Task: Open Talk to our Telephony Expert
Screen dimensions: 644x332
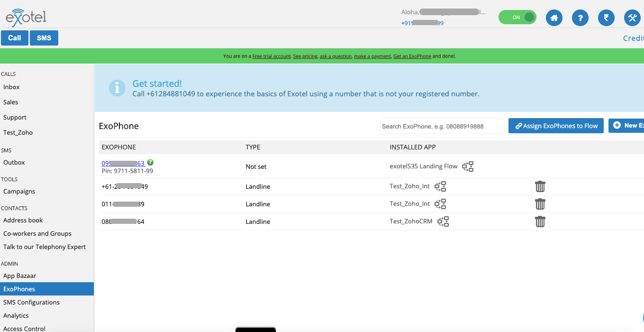Action: coord(45,247)
